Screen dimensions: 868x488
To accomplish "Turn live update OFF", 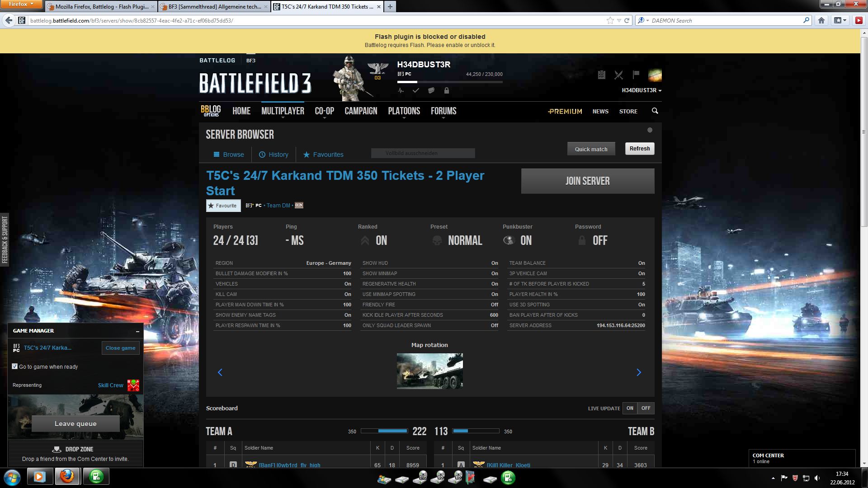I will (x=646, y=408).
